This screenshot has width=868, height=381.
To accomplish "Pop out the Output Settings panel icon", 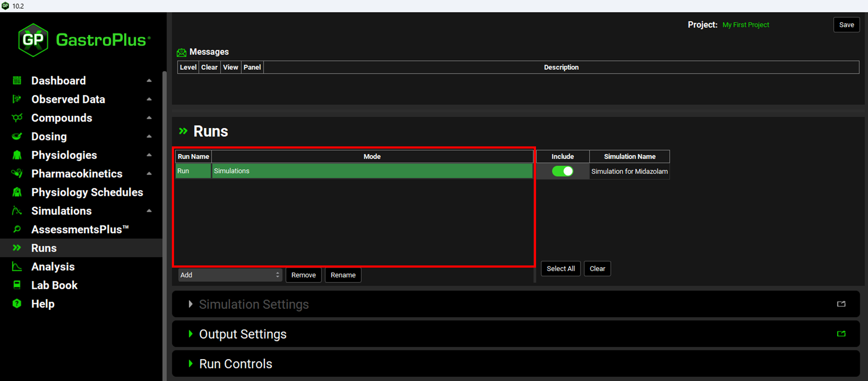I will [x=841, y=334].
